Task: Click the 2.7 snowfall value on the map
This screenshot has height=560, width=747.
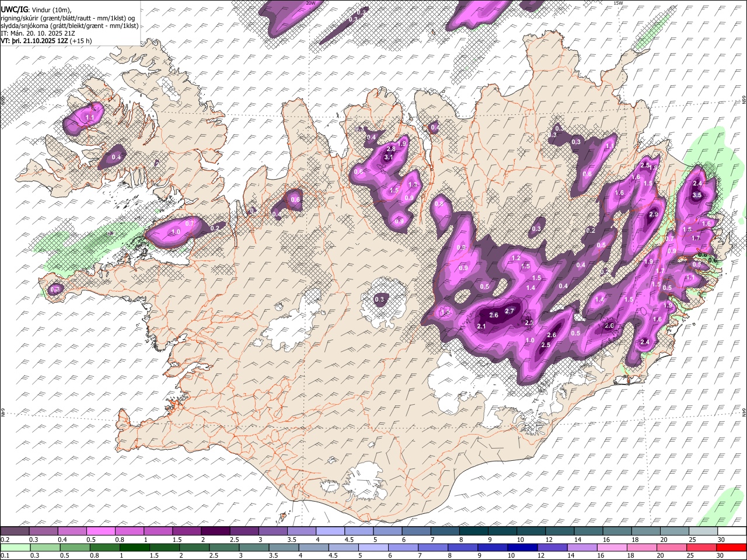Action: 509,311
